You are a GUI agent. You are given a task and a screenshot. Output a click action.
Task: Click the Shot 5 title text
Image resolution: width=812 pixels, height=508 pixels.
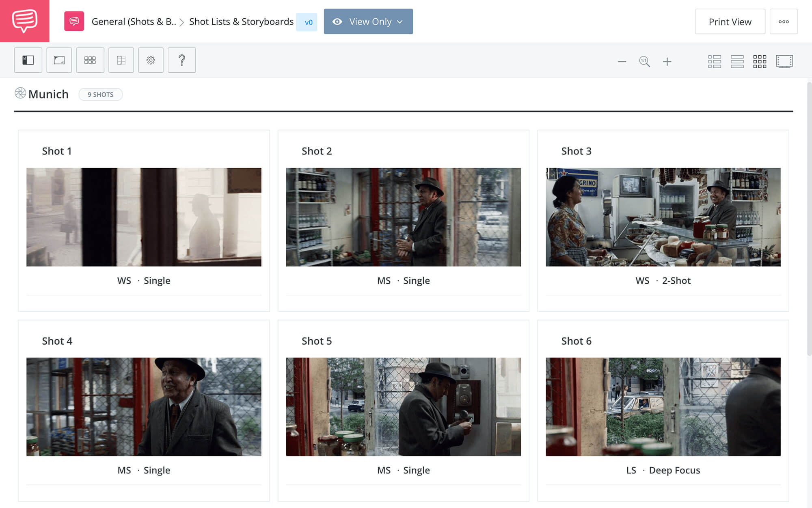pyautogui.click(x=317, y=341)
